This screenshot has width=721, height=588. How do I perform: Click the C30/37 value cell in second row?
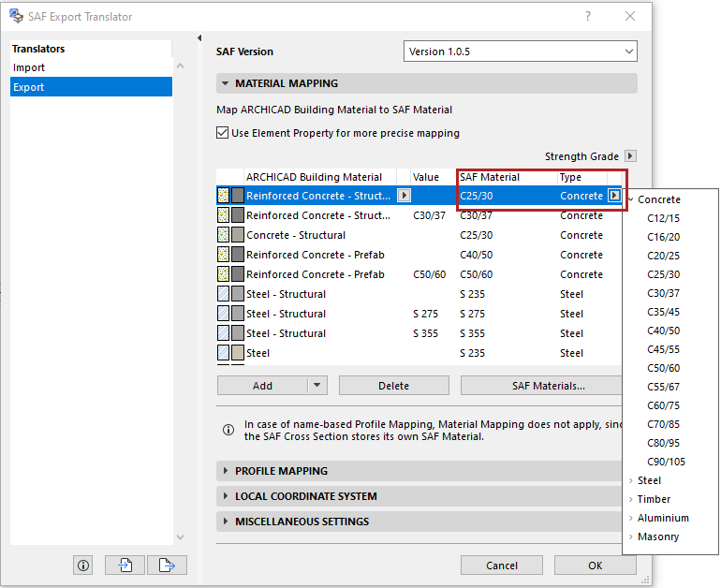[x=429, y=215]
